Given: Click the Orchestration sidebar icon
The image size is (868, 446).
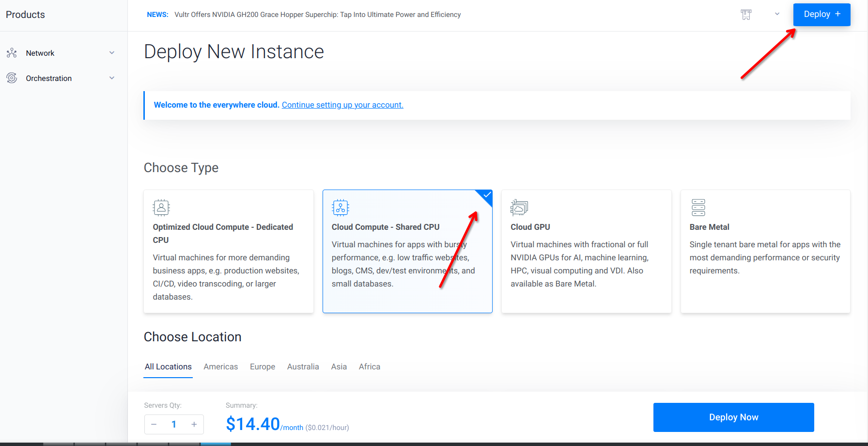Looking at the screenshot, I should coord(12,78).
